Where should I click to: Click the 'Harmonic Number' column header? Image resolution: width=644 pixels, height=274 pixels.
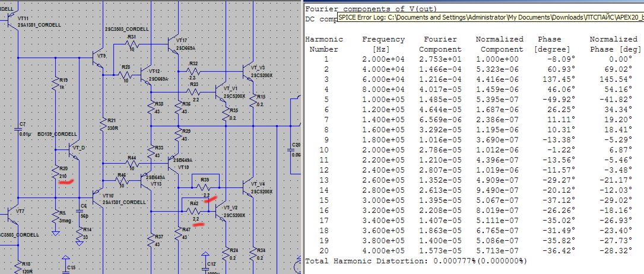[x=323, y=44]
